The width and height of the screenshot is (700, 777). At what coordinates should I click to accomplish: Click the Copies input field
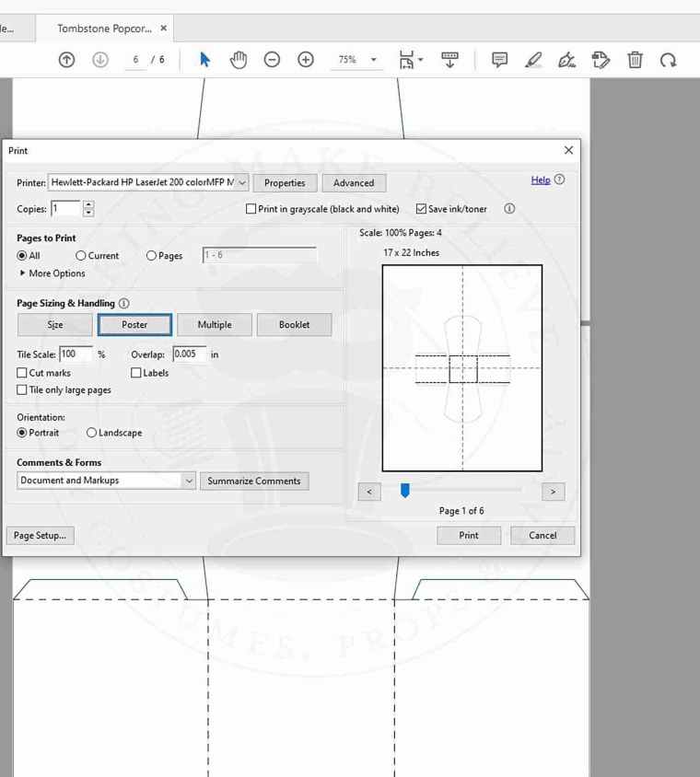[66, 209]
